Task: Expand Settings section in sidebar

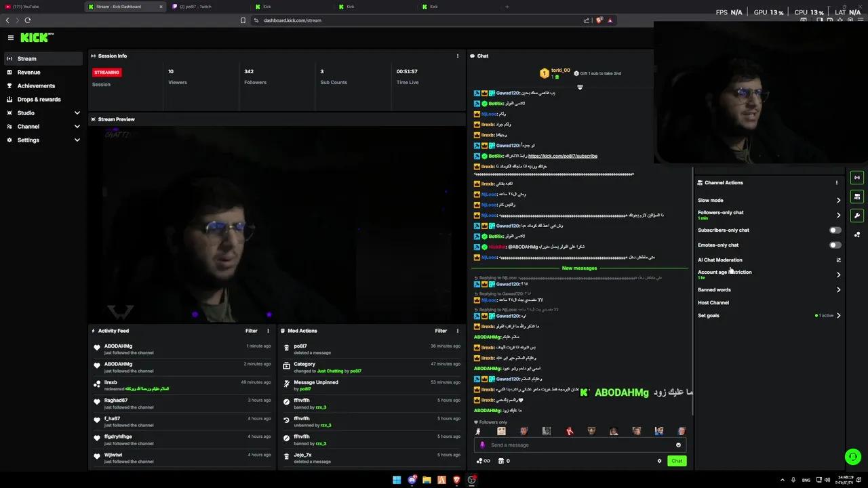Action: click(x=77, y=140)
